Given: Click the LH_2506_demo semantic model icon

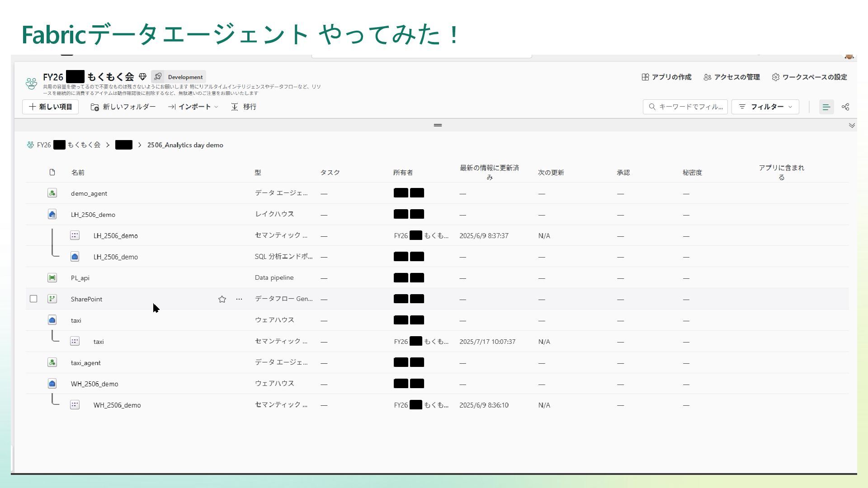Looking at the screenshot, I should pos(75,235).
